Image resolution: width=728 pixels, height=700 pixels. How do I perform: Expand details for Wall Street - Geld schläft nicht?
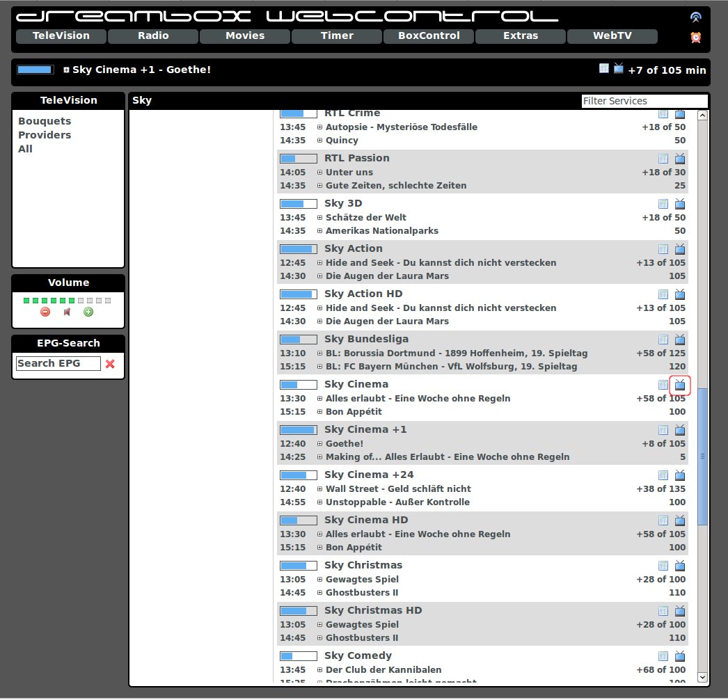pyautogui.click(x=320, y=488)
